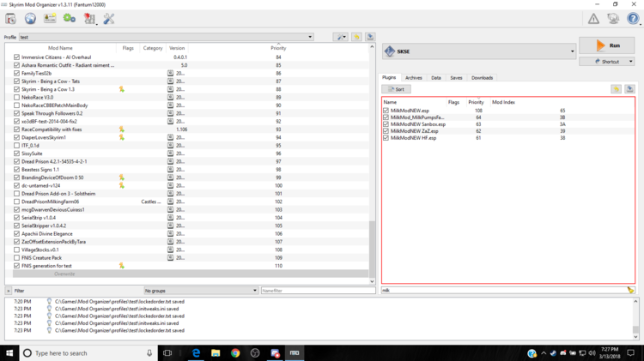The height and width of the screenshot is (361, 644).
Task: Click the restore backup icon in the plugins pane
Action: point(616,89)
